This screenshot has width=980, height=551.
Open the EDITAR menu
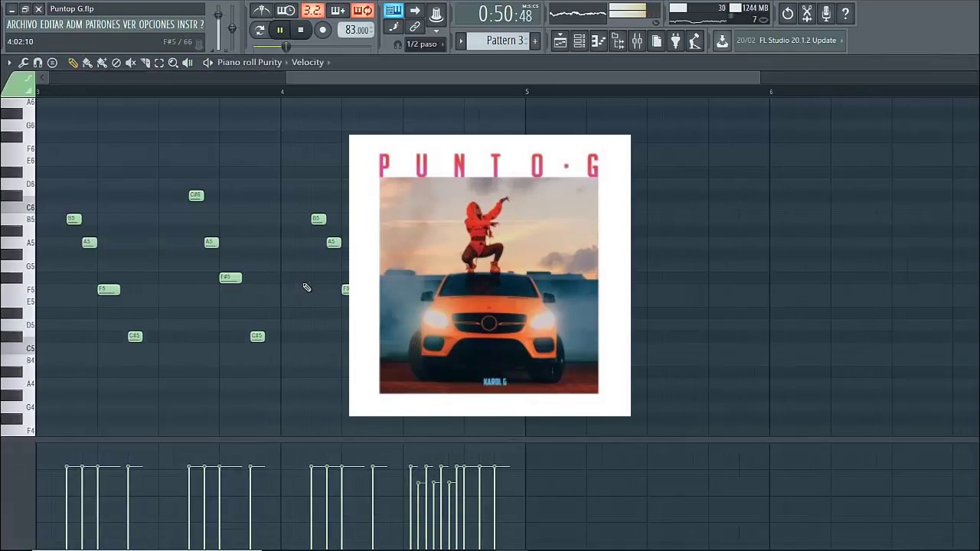pyautogui.click(x=52, y=24)
